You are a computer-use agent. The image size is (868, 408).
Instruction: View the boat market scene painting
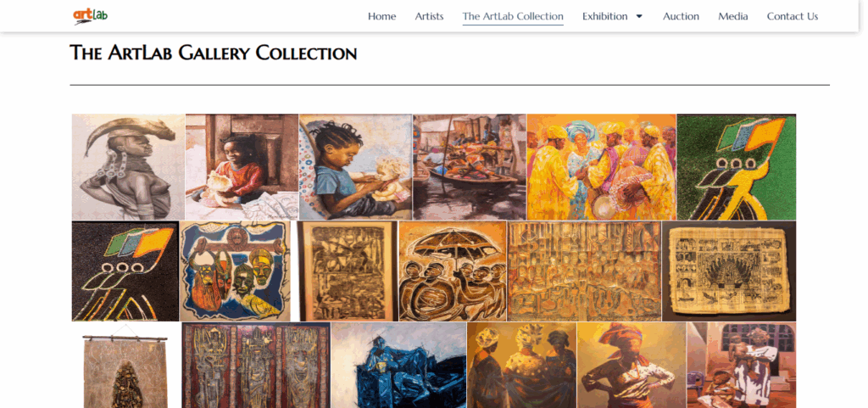click(x=470, y=167)
